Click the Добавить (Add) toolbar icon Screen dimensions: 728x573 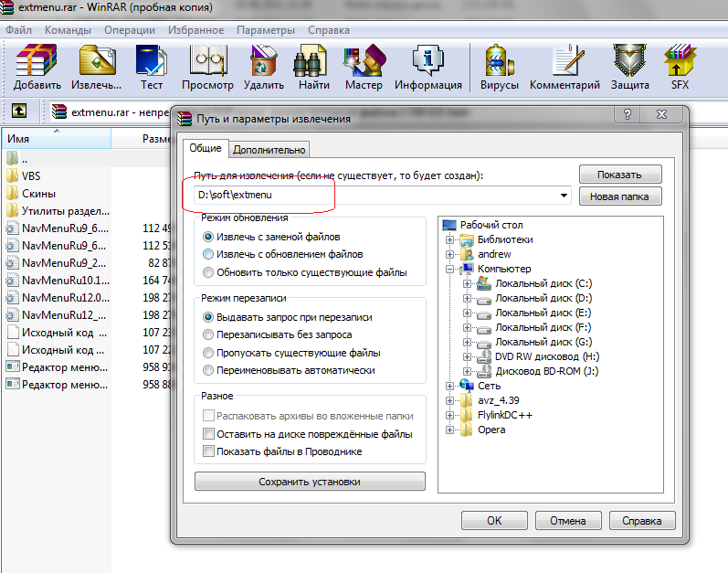click(x=37, y=67)
